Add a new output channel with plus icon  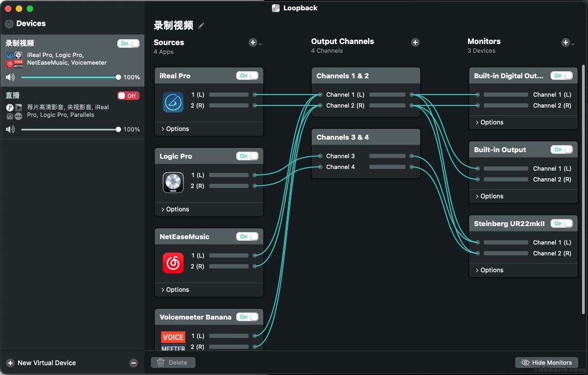(415, 42)
